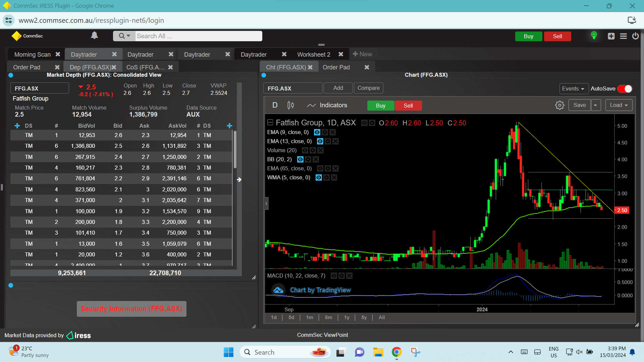Switch to the Worksheet 2 tab
Viewport: 644px width, 362px height.
click(x=314, y=55)
